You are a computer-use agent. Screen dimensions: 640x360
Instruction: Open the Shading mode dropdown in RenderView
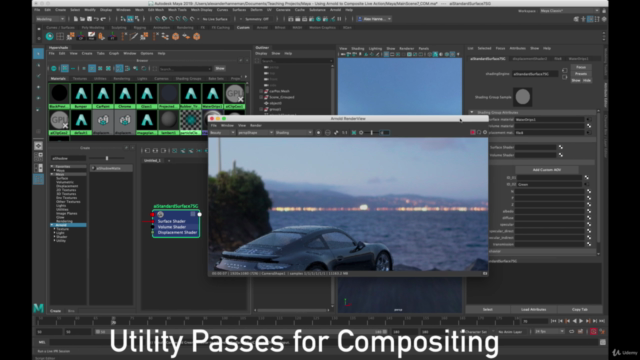pyautogui.click(x=293, y=133)
